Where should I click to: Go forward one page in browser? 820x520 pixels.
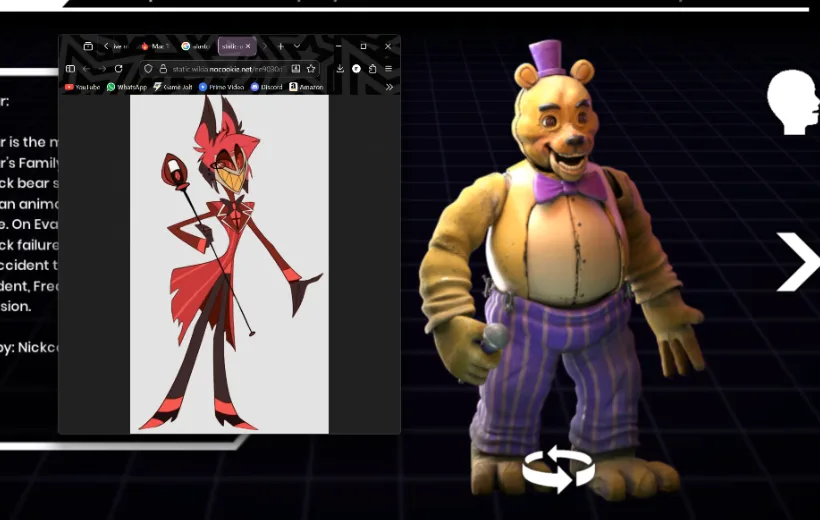[x=102, y=69]
